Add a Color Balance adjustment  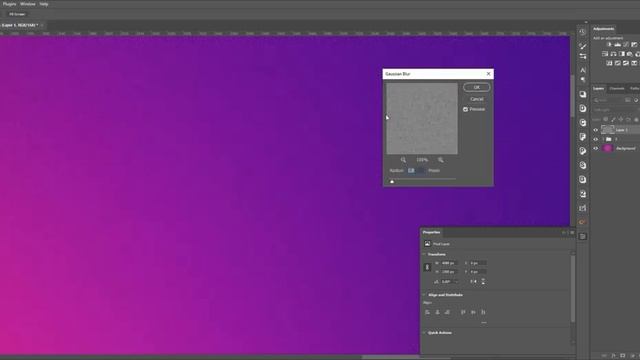(613, 54)
